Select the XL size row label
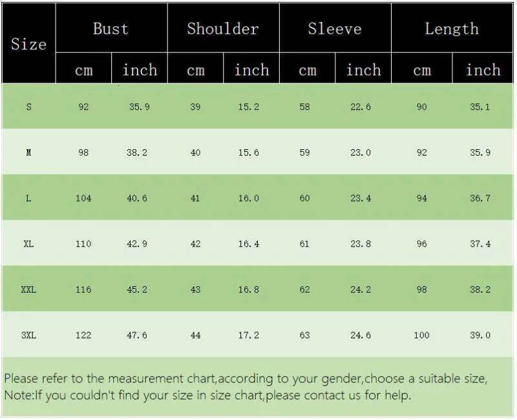The image size is (517, 420). [x=28, y=244]
